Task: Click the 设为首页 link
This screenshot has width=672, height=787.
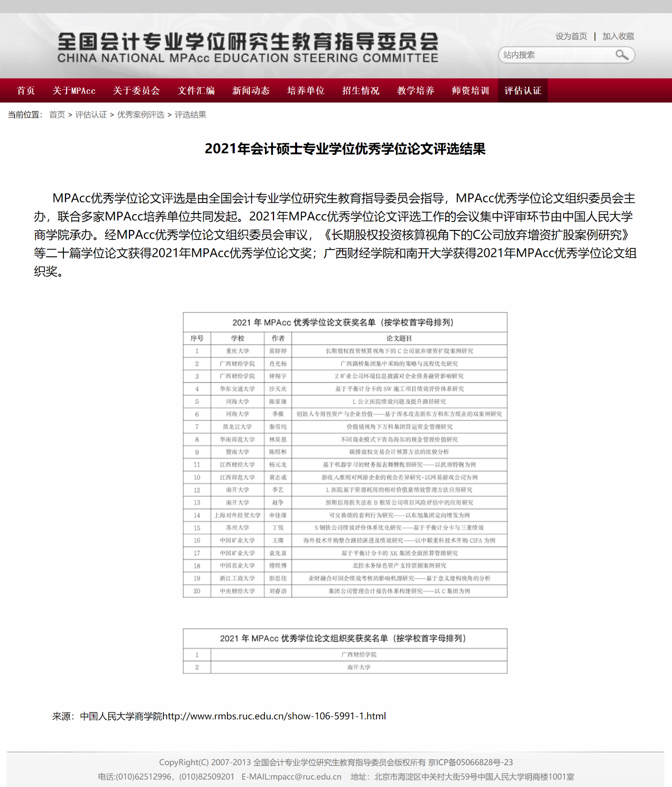Action: [571, 36]
